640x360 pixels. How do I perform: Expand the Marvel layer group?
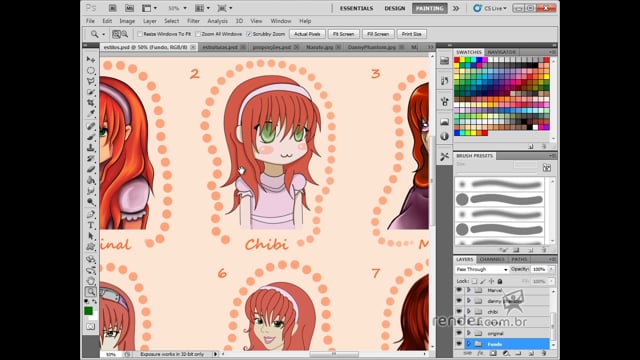pos(469,290)
